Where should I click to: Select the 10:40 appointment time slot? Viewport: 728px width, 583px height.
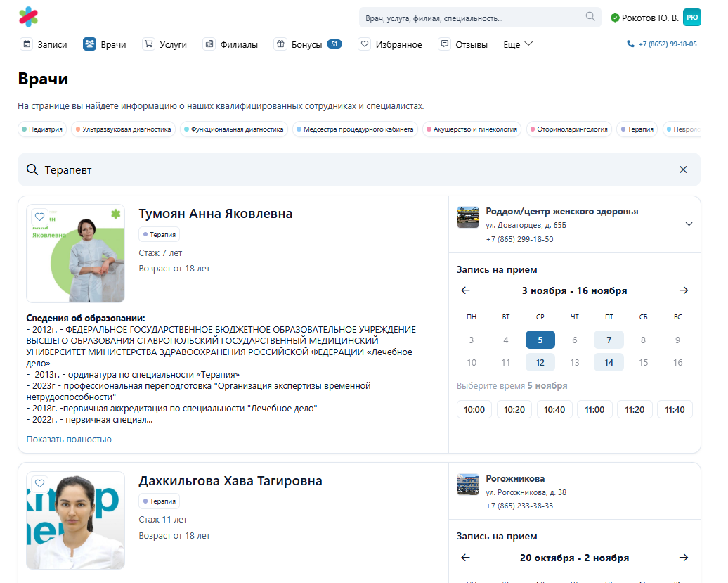(554, 409)
